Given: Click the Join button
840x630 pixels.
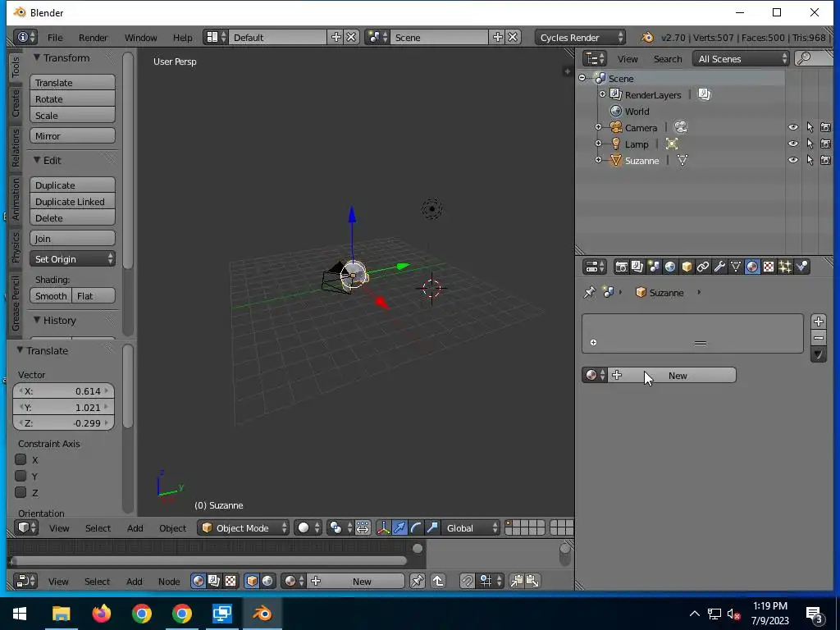Looking at the screenshot, I should point(72,239).
